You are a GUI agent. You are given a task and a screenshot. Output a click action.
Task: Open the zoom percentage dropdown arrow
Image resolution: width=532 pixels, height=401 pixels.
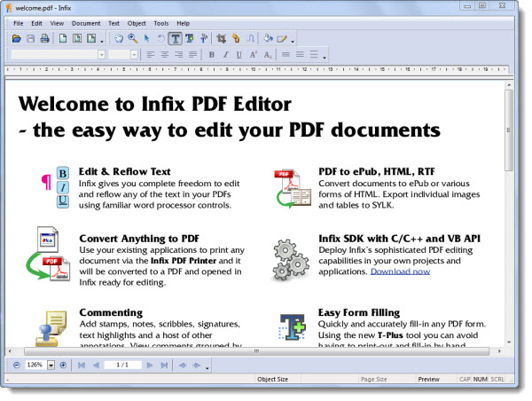click(51, 366)
